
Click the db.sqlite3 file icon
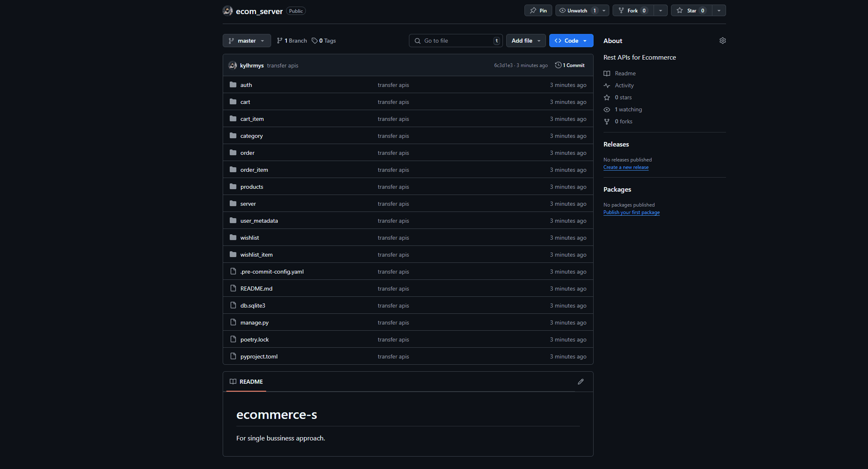coord(233,305)
